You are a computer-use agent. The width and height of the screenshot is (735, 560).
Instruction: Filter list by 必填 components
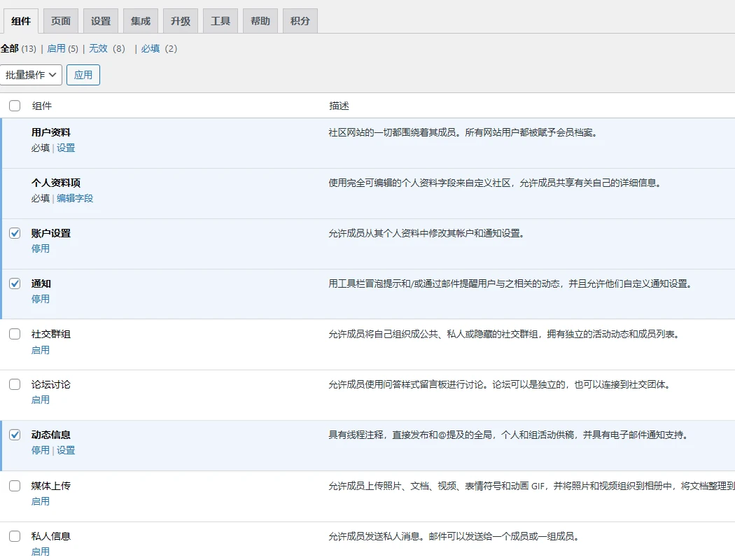tap(151, 49)
